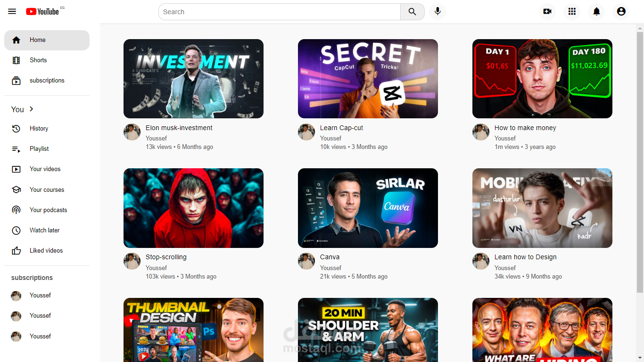Image resolution: width=644 pixels, height=362 pixels.
Task: Open Watch later label in sidebar
Action: pyautogui.click(x=45, y=230)
